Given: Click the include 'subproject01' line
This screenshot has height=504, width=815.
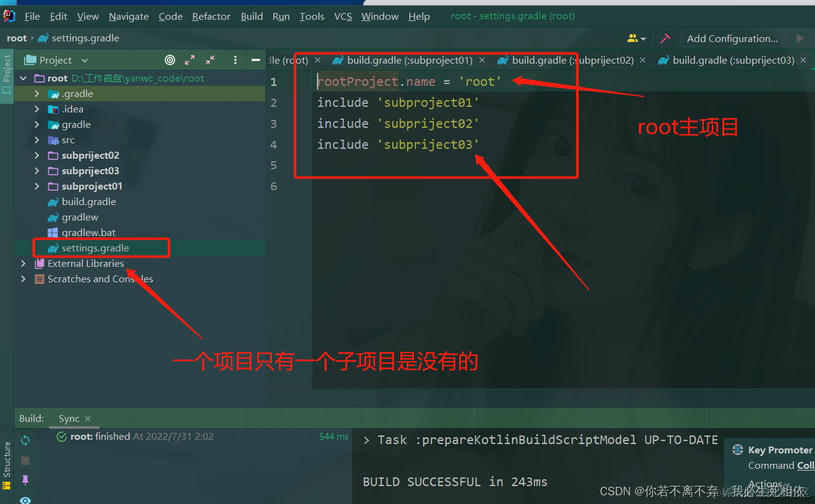Looking at the screenshot, I should [x=399, y=103].
